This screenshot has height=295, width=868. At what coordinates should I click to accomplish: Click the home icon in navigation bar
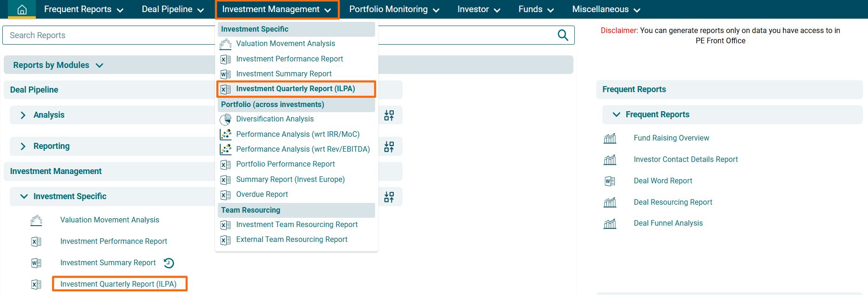coord(22,10)
